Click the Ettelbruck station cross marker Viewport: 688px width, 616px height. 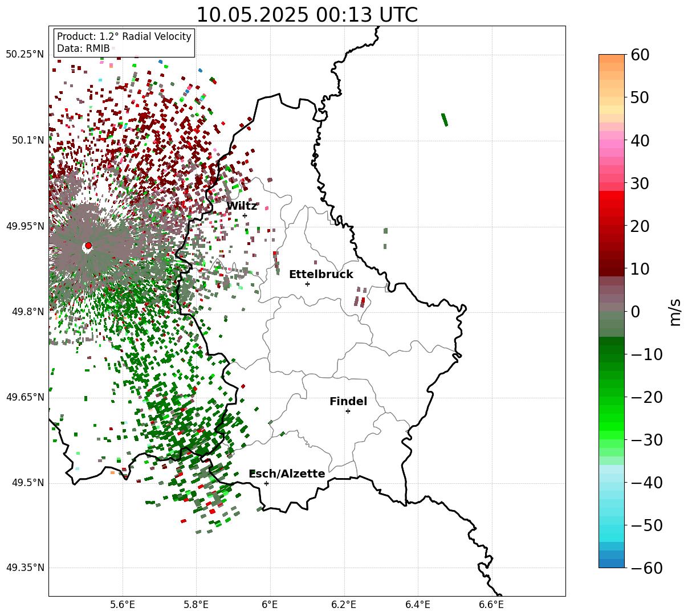307,284
